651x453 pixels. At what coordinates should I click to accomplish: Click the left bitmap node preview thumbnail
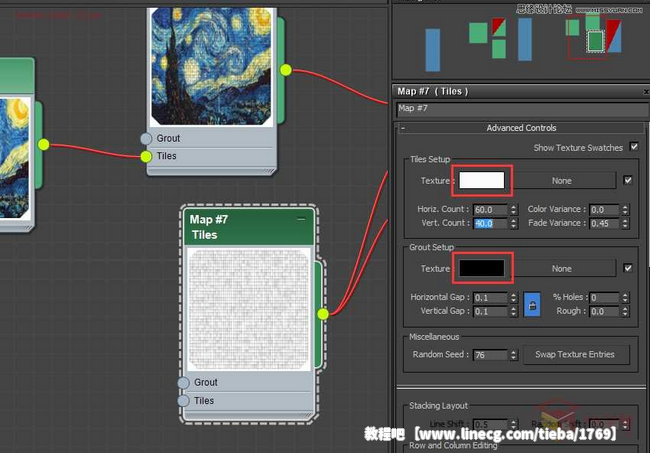15,158
